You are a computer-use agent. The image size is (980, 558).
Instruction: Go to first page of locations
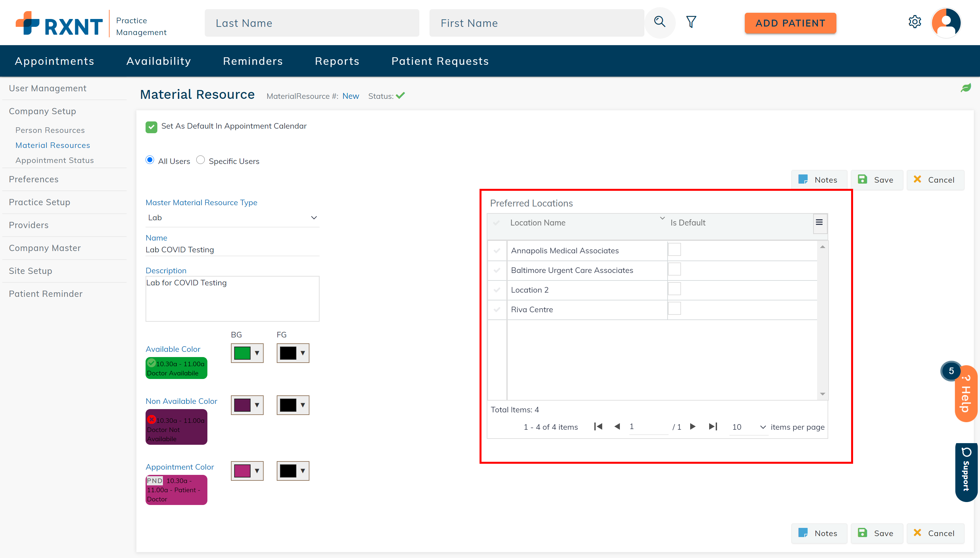pos(598,426)
